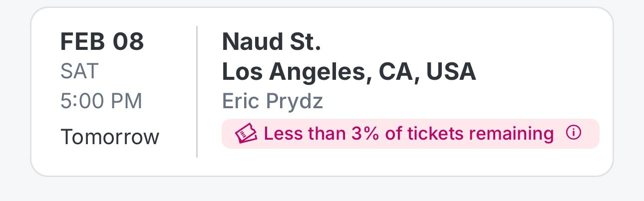Select the FEB 08 date heading

point(102,42)
